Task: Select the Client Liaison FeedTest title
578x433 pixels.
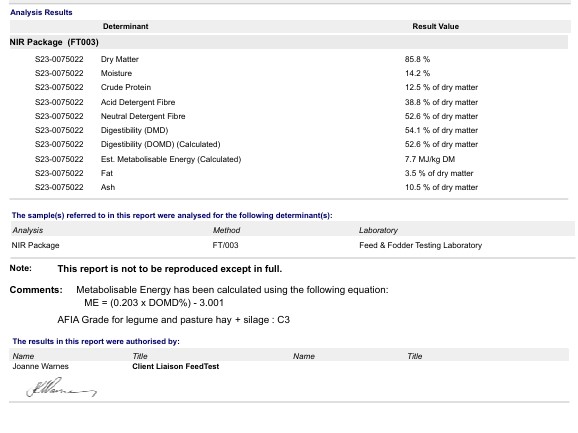Action: tap(176, 366)
